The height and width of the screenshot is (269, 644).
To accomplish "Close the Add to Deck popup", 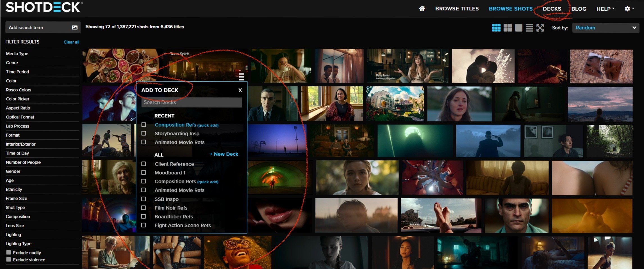I will [240, 90].
